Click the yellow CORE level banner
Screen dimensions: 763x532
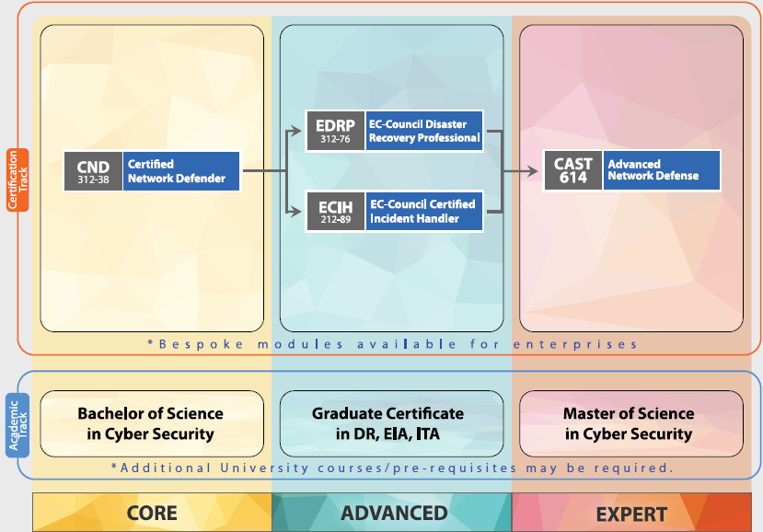pos(152,513)
